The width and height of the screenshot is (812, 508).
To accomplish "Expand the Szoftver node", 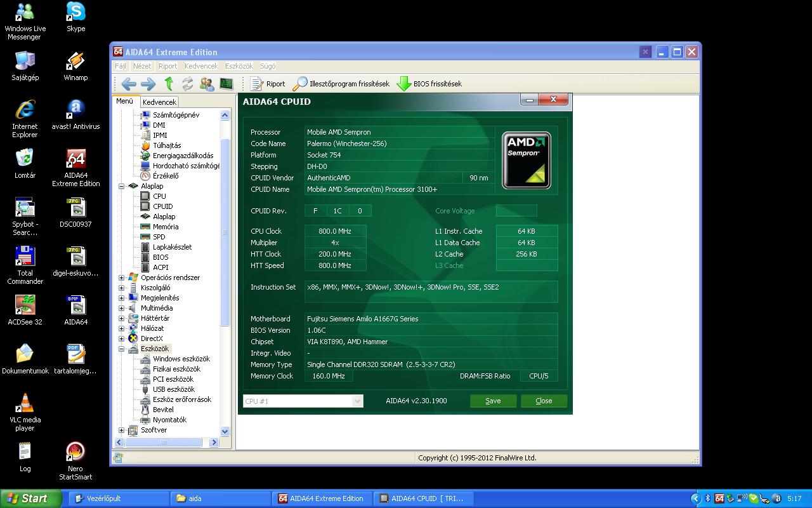I will (x=122, y=430).
